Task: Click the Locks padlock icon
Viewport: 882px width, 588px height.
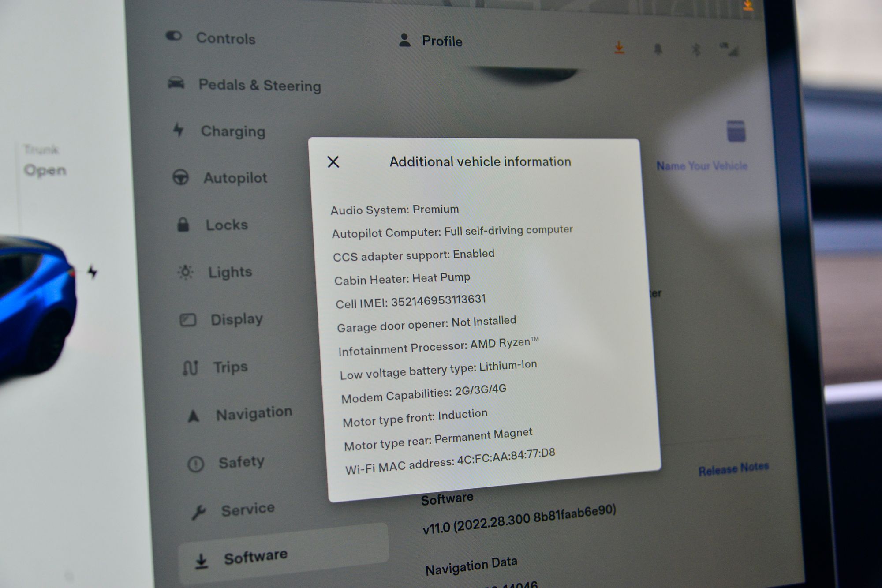Action: point(183,225)
